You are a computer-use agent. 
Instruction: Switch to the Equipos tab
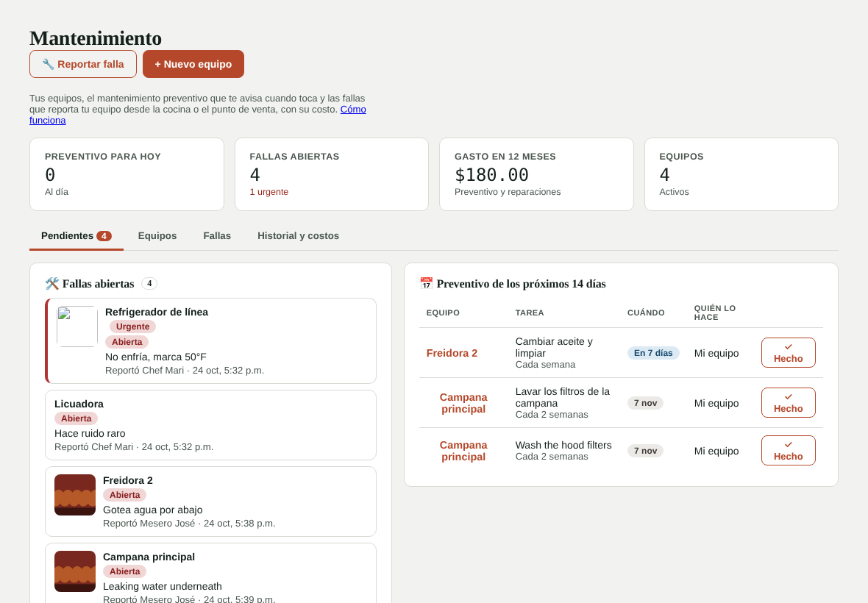click(x=157, y=236)
